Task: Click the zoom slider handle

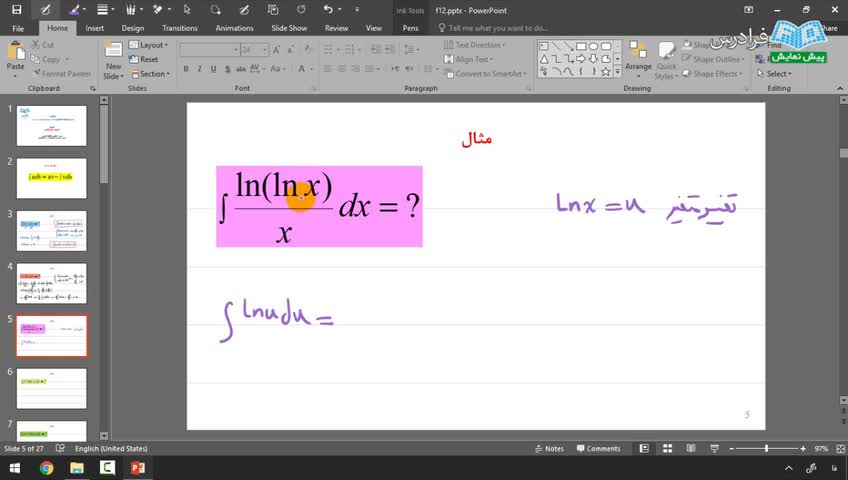Action: 766,449
